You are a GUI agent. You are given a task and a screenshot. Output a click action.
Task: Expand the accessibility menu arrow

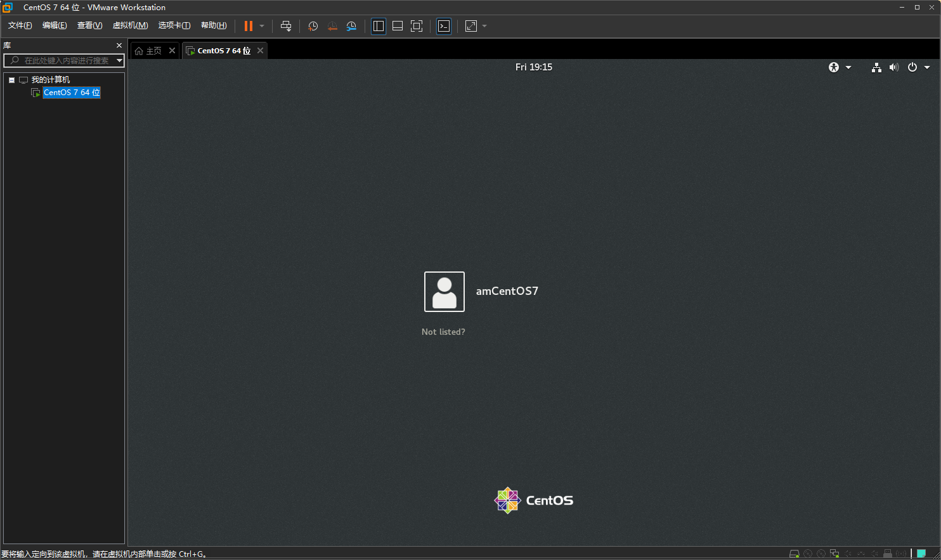[x=848, y=67]
